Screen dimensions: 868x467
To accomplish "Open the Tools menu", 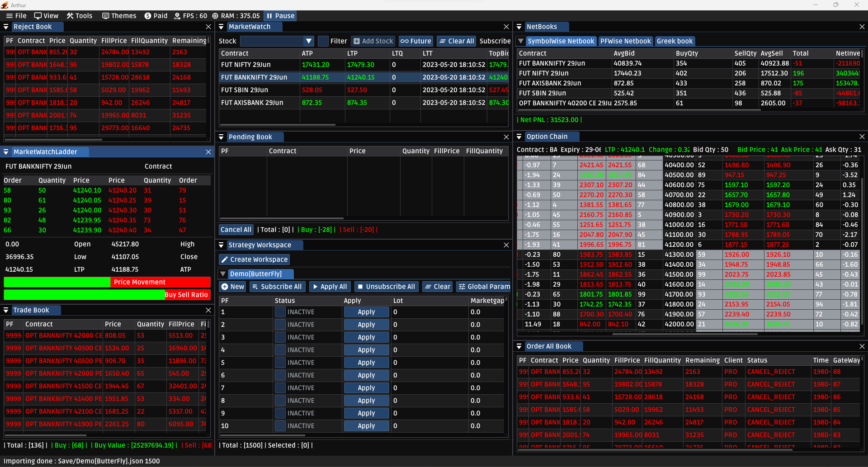I will [80, 16].
